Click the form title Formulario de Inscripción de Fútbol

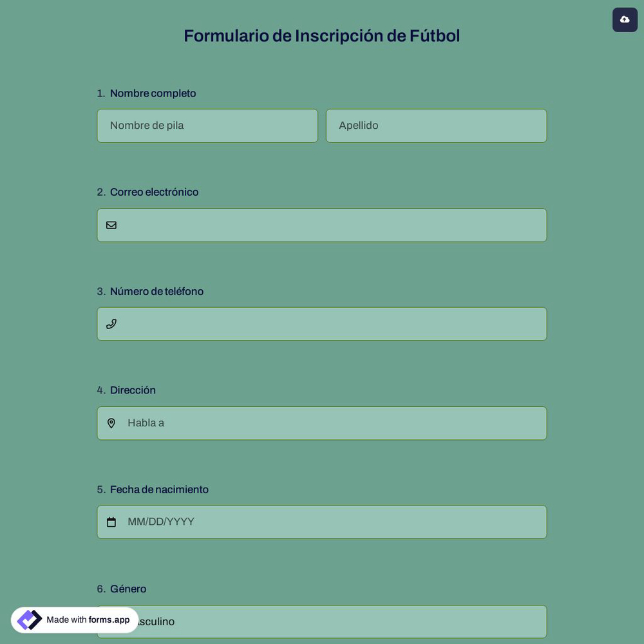322,35
